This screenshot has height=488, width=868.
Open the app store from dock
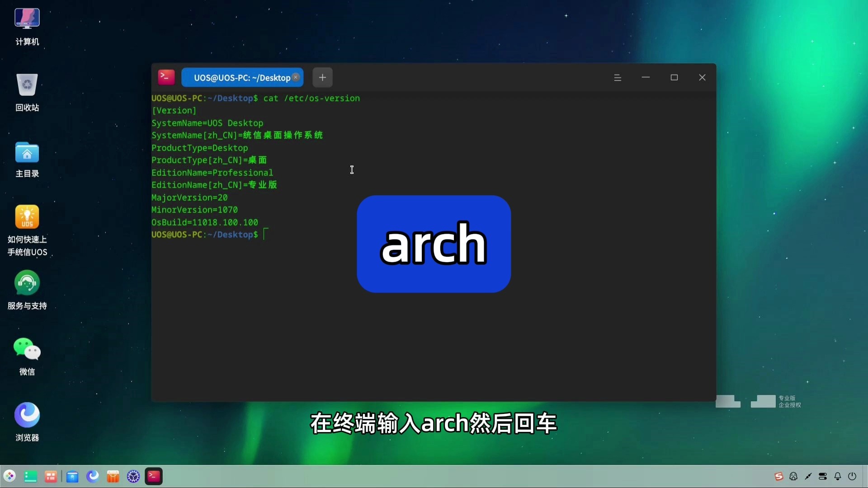tap(113, 476)
